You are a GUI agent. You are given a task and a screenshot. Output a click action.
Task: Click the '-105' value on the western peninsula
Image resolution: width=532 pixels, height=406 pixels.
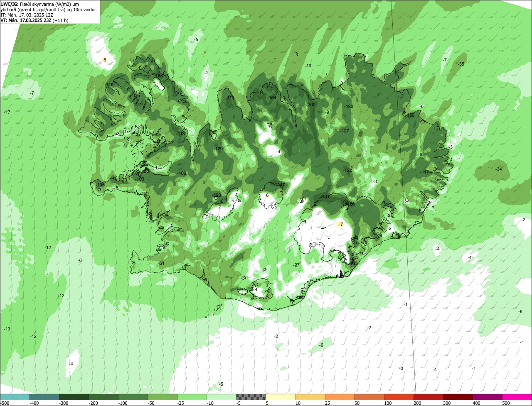point(100,185)
